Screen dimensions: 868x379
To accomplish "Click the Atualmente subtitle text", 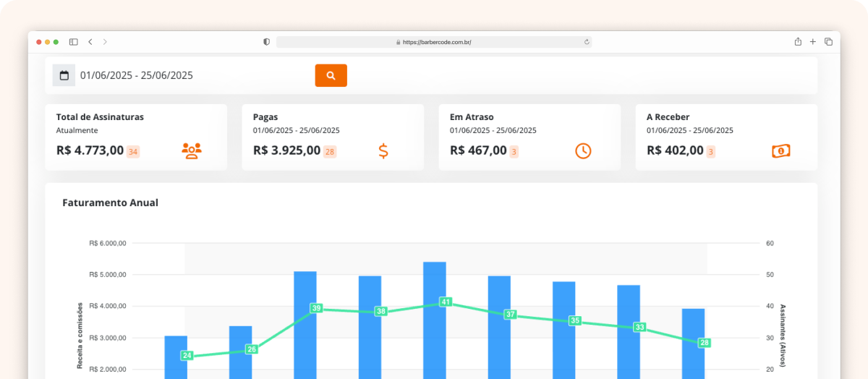I will [x=77, y=130].
